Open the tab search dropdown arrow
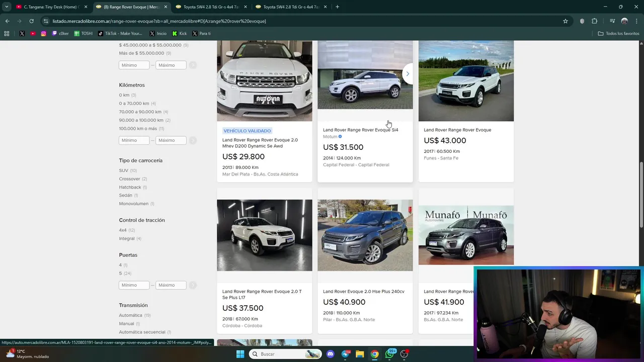This screenshot has height=362, width=644. pyautogui.click(x=7, y=7)
